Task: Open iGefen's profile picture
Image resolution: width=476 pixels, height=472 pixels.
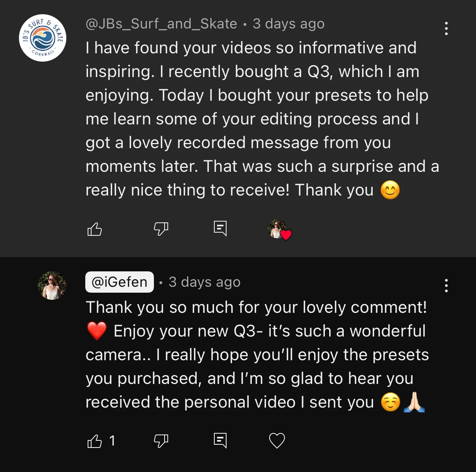Action: (x=52, y=285)
